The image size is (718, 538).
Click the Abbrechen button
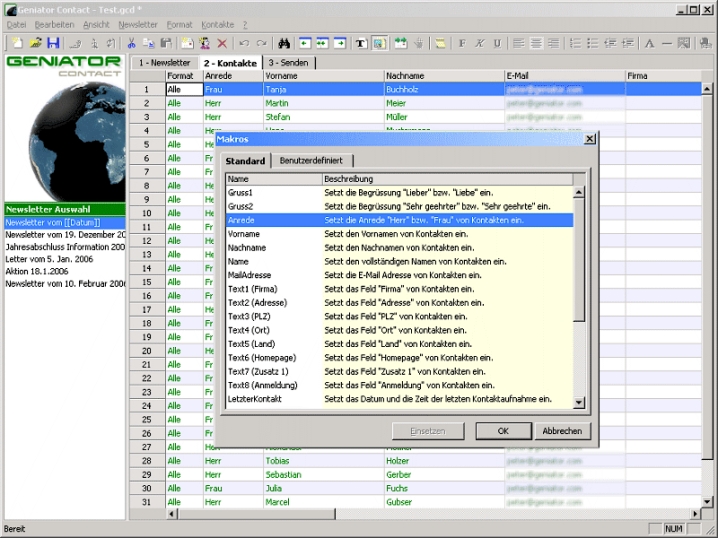pyautogui.click(x=561, y=431)
